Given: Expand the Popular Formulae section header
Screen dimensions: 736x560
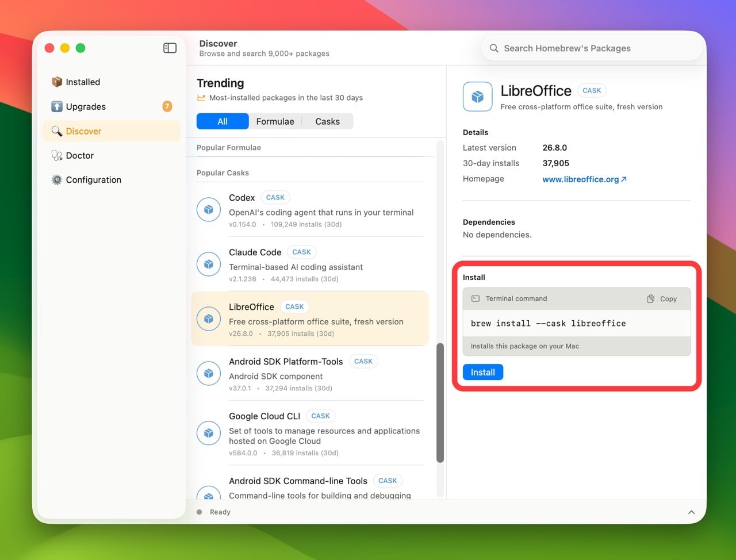Looking at the screenshot, I should tap(229, 148).
